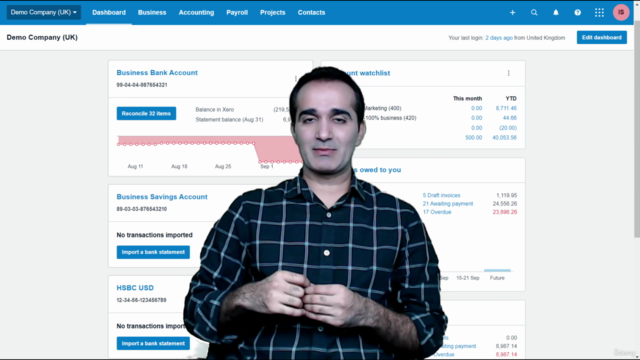
Task: Open notifications bell icon
Action: point(556,13)
